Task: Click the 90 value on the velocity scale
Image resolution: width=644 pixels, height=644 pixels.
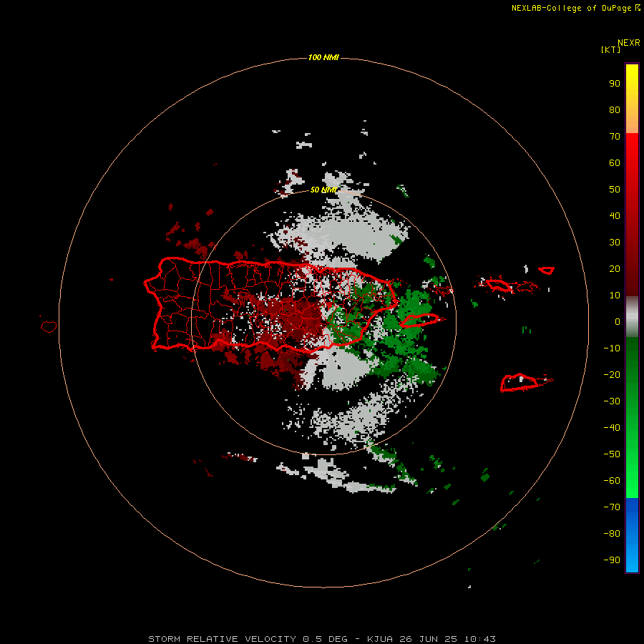Action: pyautogui.click(x=615, y=84)
